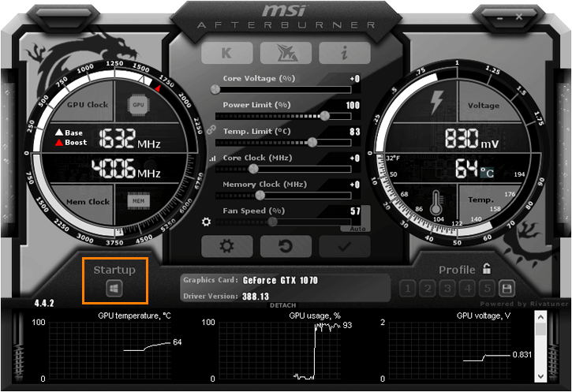Viewport: 572px width, 392px height.
Task: Click the thermometer temperature icon
Action: [436, 203]
